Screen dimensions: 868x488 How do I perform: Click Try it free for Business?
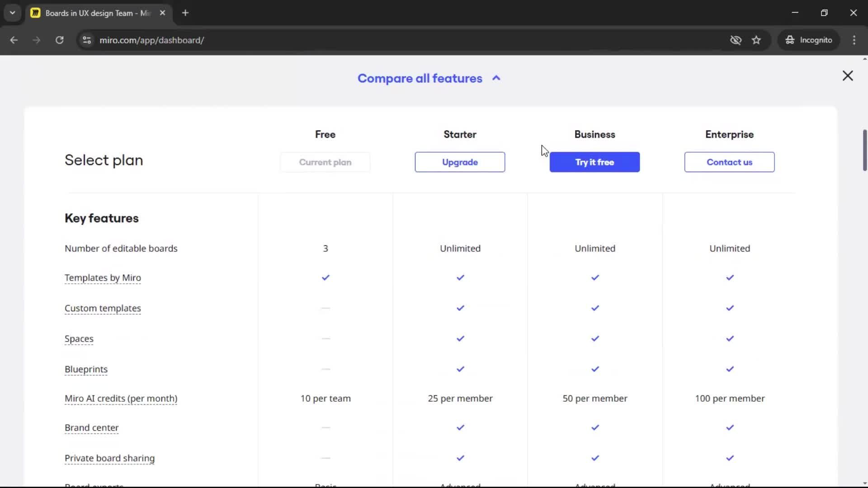(x=594, y=162)
